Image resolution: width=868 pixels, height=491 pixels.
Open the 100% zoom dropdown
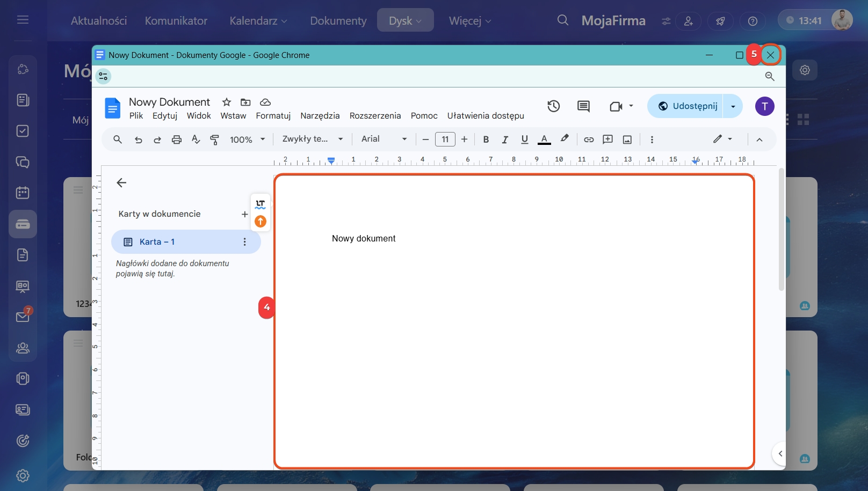[x=247, y=140]
